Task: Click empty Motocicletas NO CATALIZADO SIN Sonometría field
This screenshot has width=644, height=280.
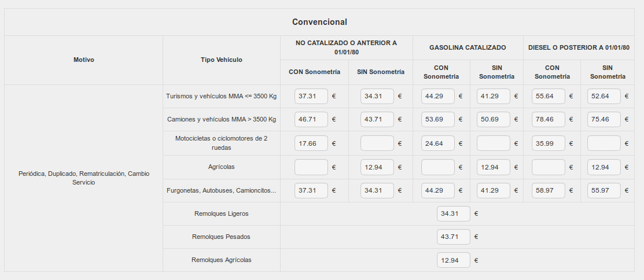Action: click(377, 143)
